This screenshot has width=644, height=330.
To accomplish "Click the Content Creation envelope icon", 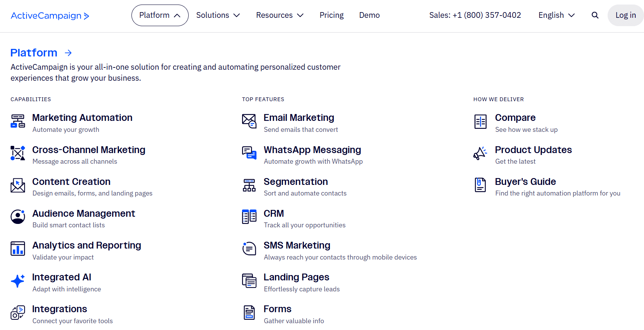I will pos(18,185).
